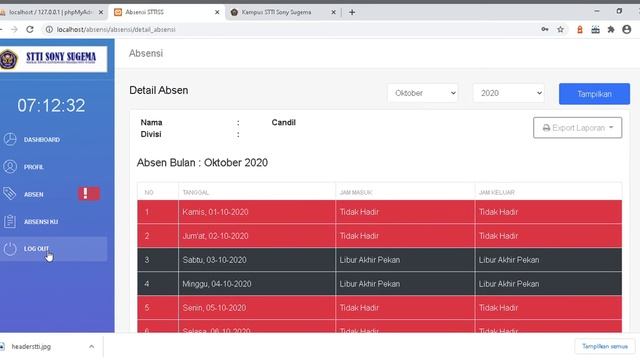Click the Log Out power icon

click(10, 249)
